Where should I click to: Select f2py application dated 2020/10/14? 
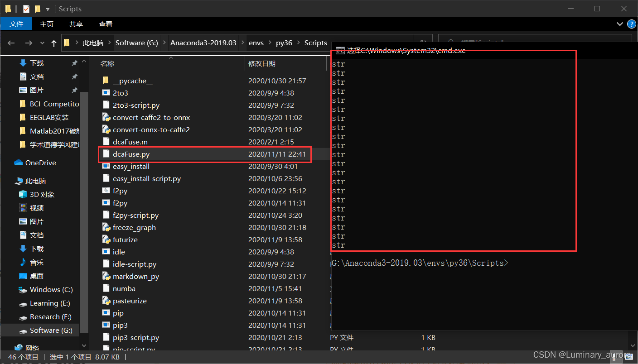(x=120, y=203)
